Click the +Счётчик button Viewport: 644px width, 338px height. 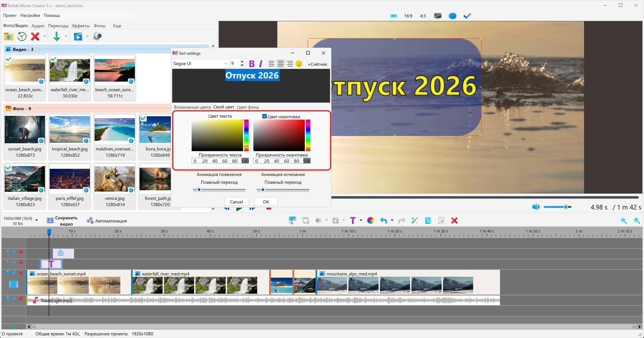317,64
